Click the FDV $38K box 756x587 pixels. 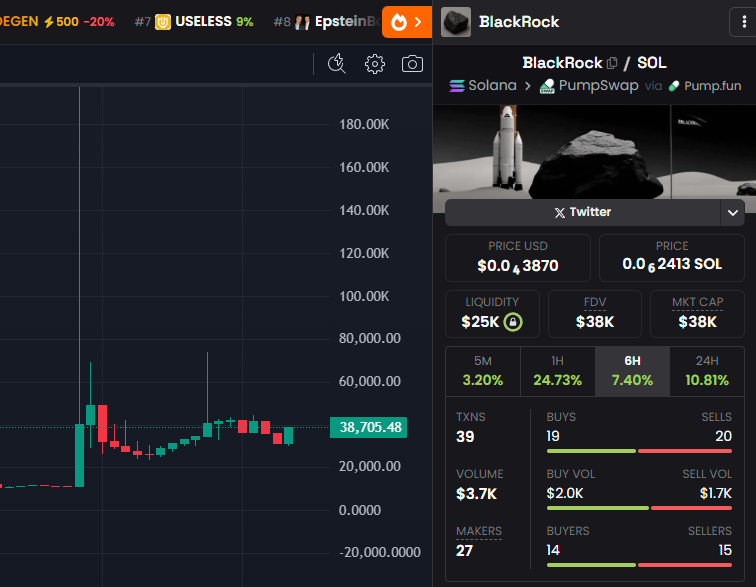[x=595, y=314]
